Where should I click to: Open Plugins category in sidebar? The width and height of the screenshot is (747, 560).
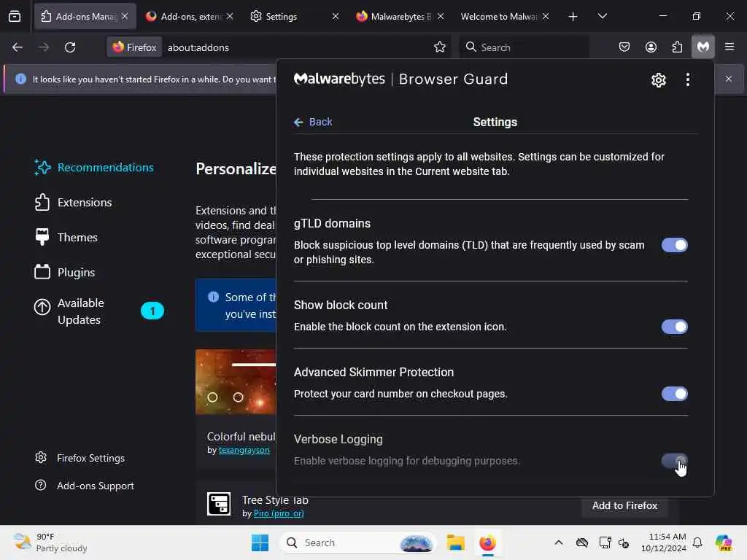(64, 273)
